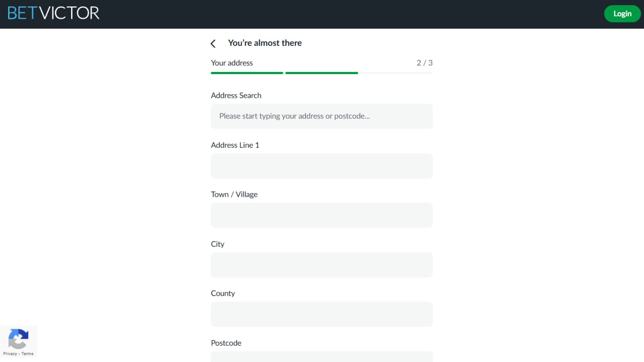This screenshot has width=644, height=362.
Task: Click the 'Address Line 1' label
Action: [x=235, y=145]
